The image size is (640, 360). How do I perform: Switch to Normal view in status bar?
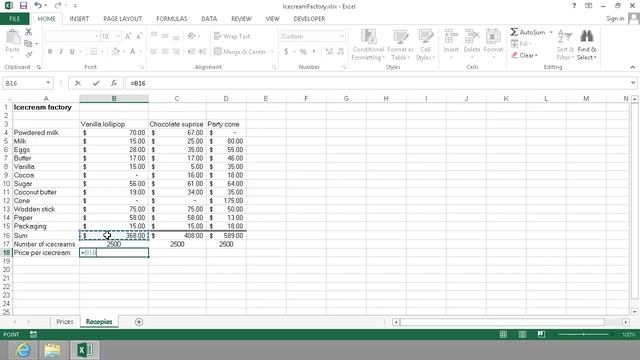click(503, 334)
